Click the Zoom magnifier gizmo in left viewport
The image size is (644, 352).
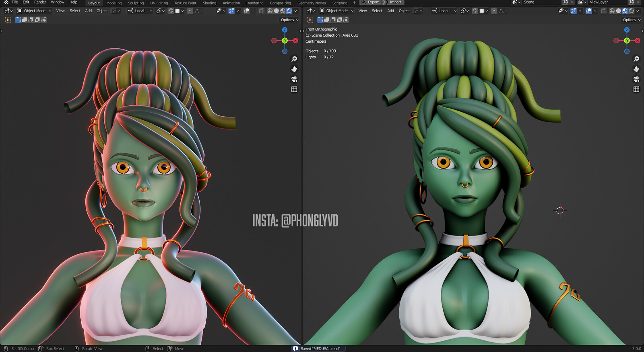tap(294, 59)
